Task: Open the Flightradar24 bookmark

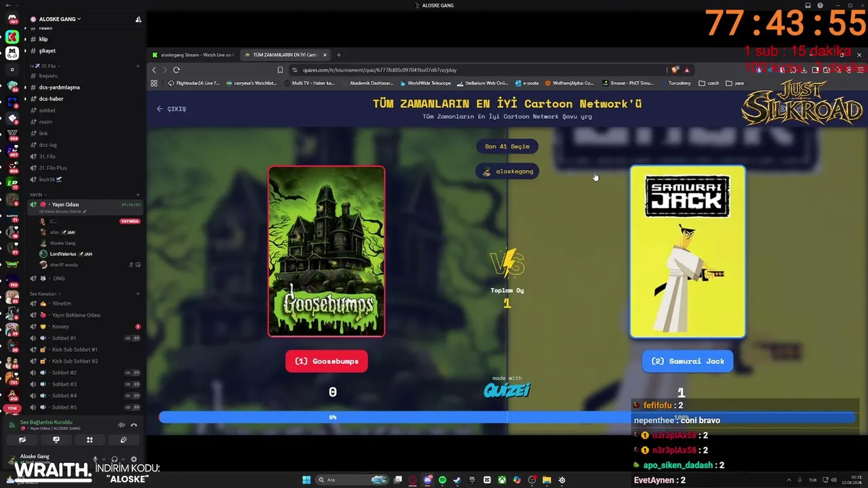Action: [x=194, y=83]
